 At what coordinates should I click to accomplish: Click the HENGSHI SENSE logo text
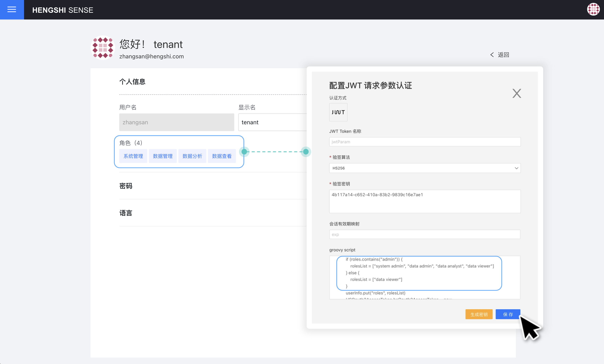(x=63, y=10)
